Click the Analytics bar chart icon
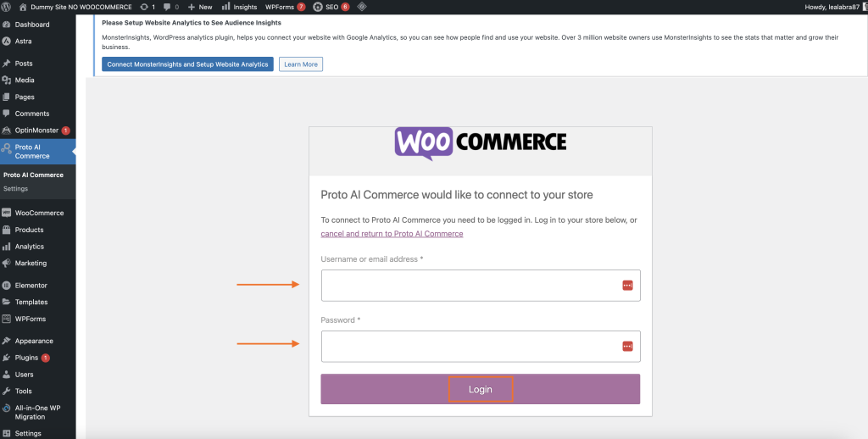The width and height of the screenshot is (868, 439). pos(6,247)
